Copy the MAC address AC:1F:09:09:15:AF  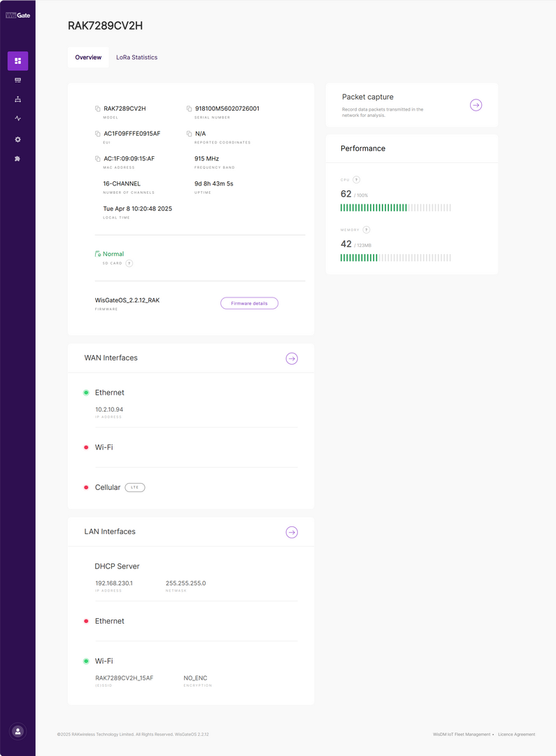[98, 159]
